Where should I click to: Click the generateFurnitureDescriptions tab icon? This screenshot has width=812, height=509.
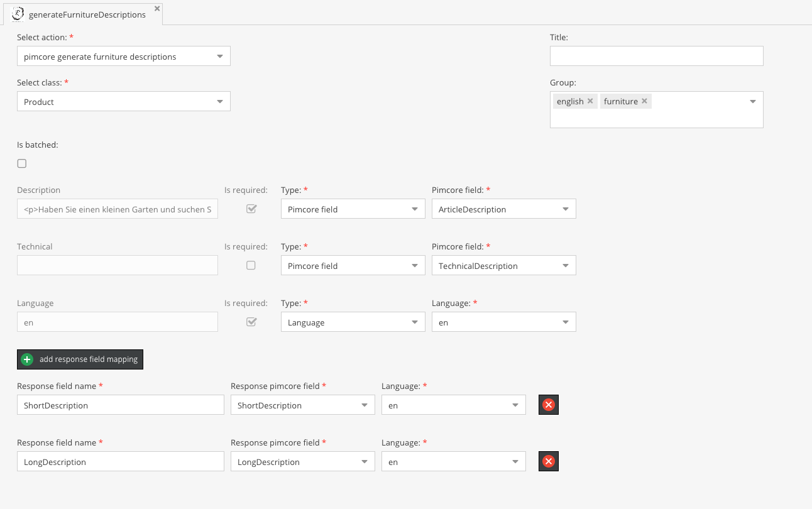(18, 14)
